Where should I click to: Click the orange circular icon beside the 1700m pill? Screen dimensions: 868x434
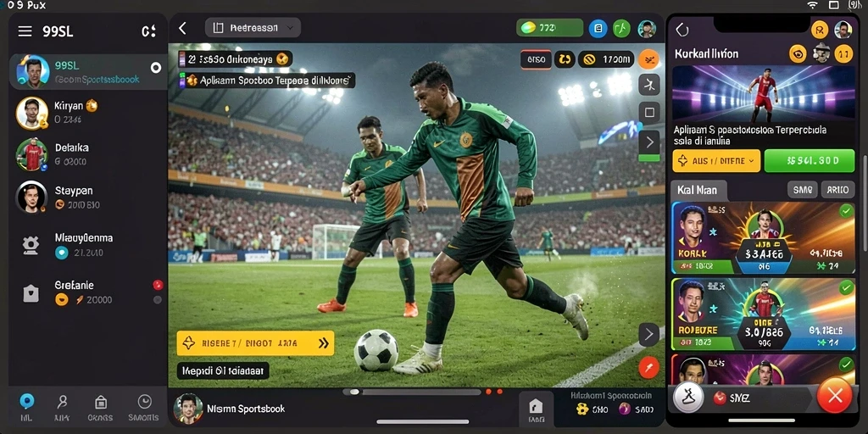coord(648,58)
